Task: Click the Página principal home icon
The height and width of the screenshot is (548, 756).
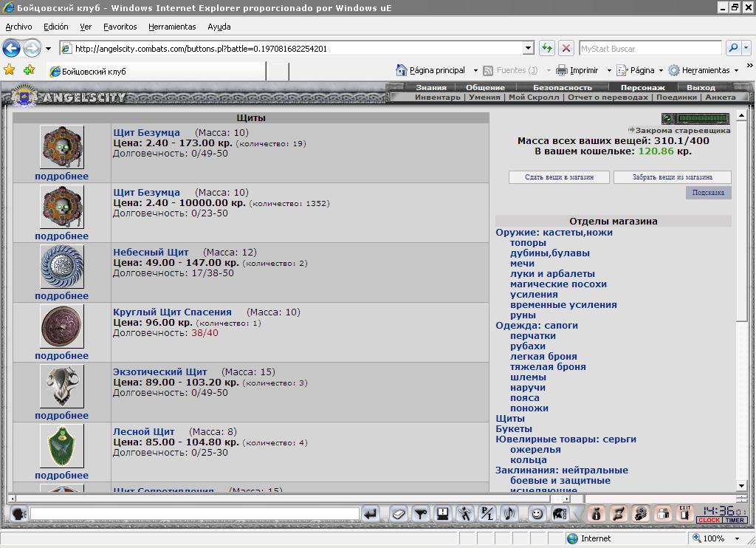Action: (401, 70)
